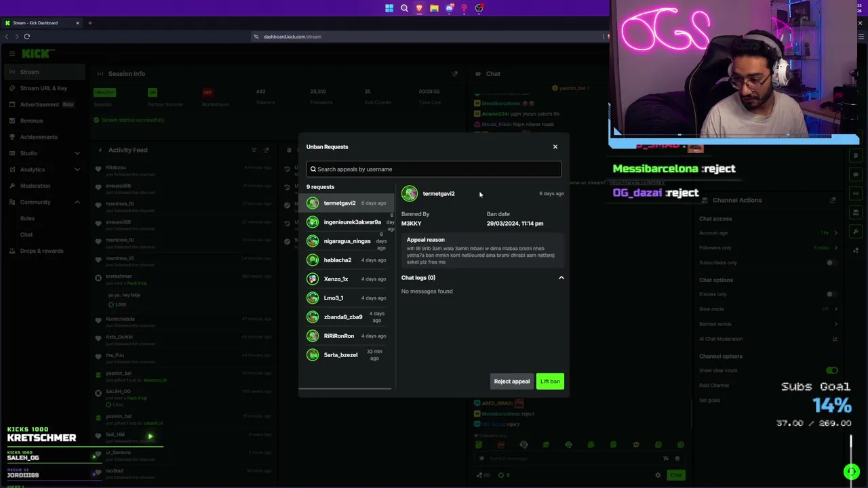Open Chat under Community
Screen dimensions: 868x488
(x=26, y=235)
